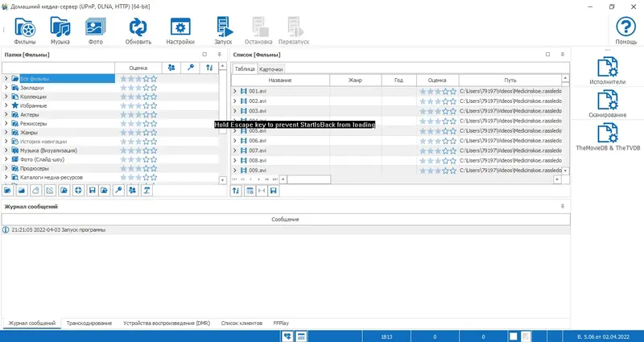Set the star rating for 002.avi
Screen dimensions: 644x342
[x=437, y=101]
